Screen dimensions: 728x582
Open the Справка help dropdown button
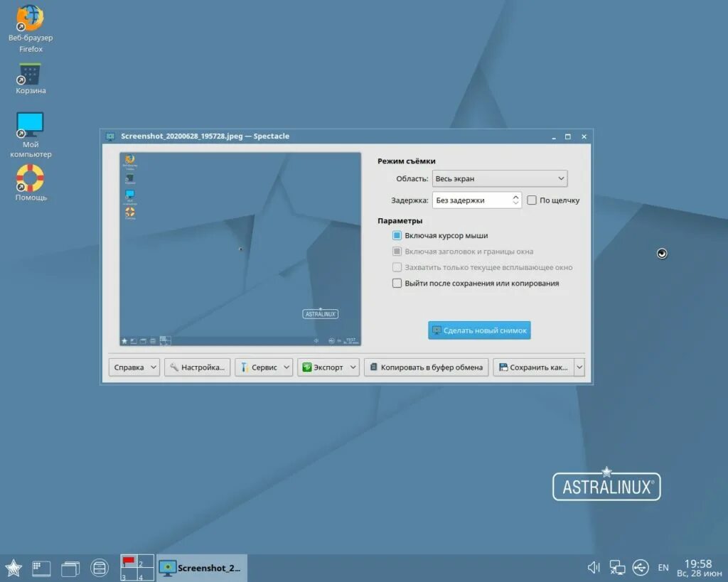(x=134, y=367)
